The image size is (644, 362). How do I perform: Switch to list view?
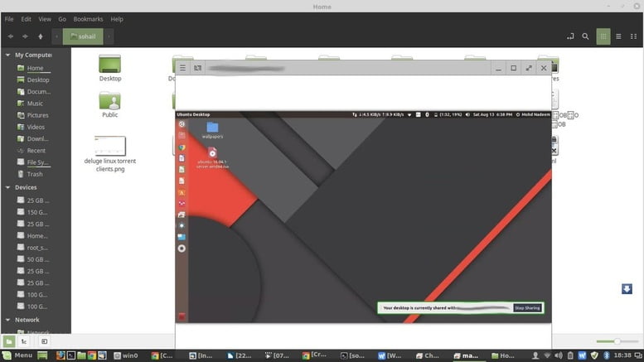[x=618, y=36]
